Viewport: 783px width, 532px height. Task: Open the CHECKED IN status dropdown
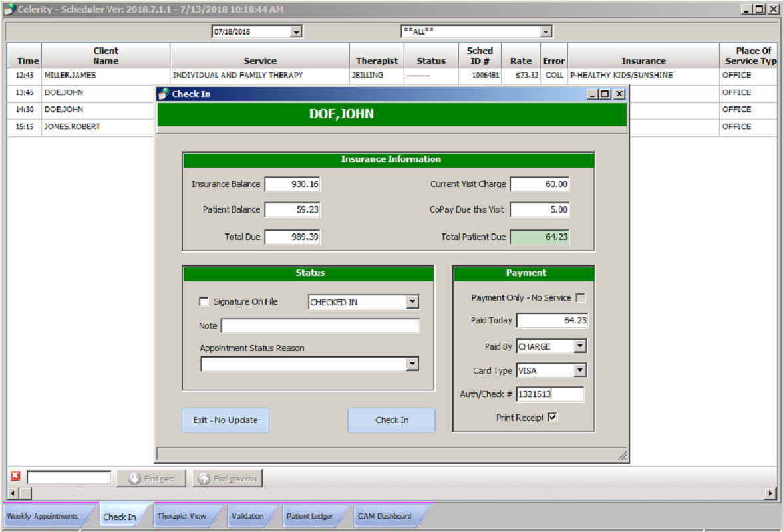click(412, 301)
